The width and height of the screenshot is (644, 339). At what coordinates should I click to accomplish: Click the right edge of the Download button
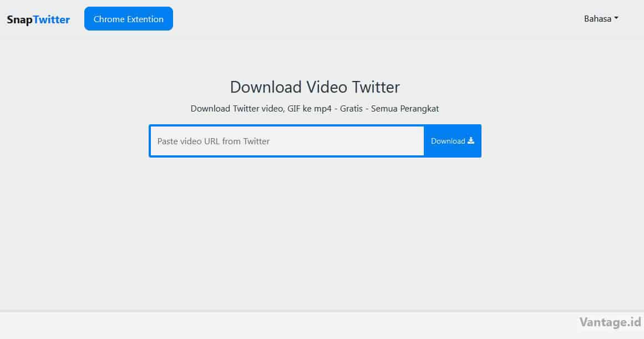[x=479, y=141]
